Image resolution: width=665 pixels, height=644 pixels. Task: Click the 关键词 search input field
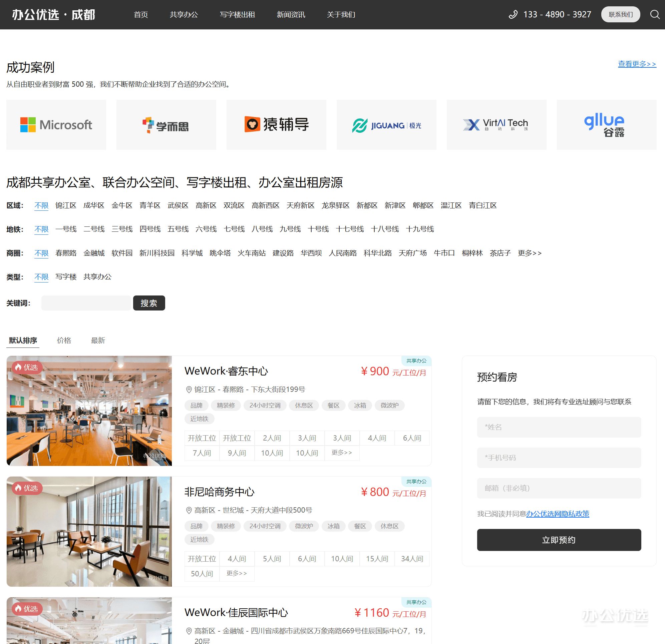(x=86, y=303)
